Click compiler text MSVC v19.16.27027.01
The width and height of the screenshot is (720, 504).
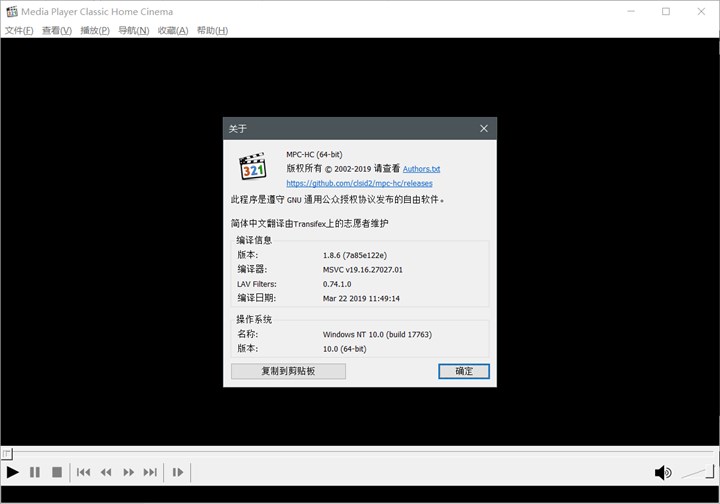363,269
